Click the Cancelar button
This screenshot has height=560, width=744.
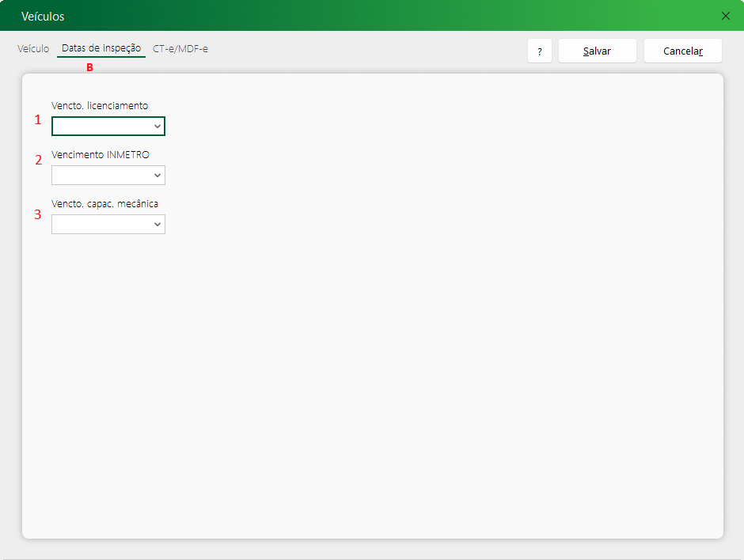click(x=683, y=51)
